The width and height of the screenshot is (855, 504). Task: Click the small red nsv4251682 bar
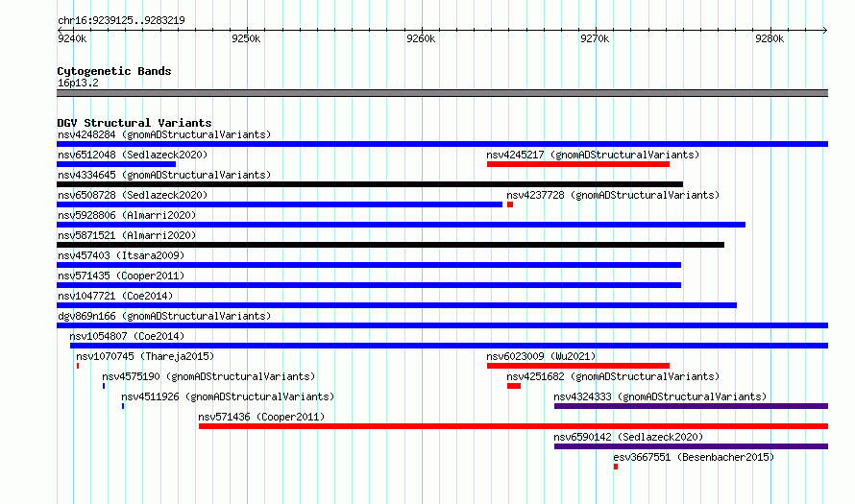(x=514, y=386)
